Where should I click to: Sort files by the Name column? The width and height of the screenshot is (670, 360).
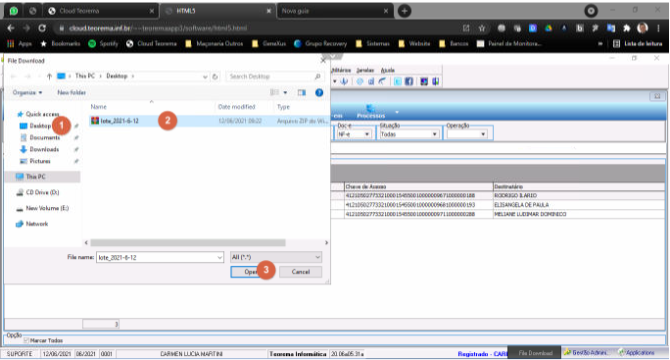[98, 107]
